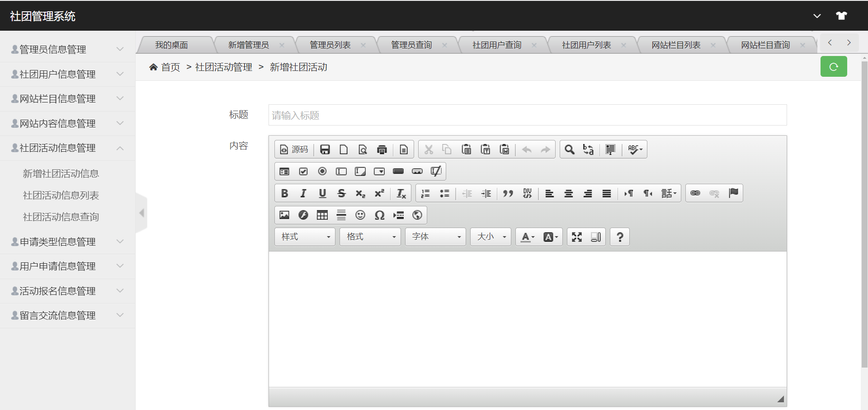Viewport: 868px width, 410px height.
Task: Insert an anchor with flag icon
Action: point(733,193)
